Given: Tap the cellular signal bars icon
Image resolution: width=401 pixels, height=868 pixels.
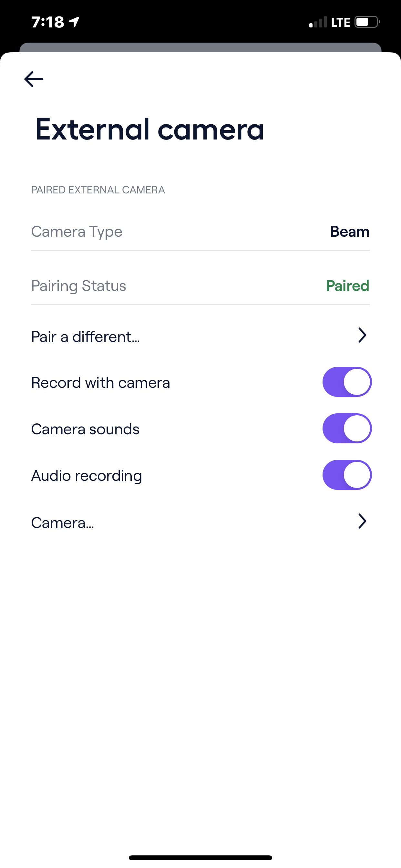Looking at the screenshot, I should tap(318, 22).
